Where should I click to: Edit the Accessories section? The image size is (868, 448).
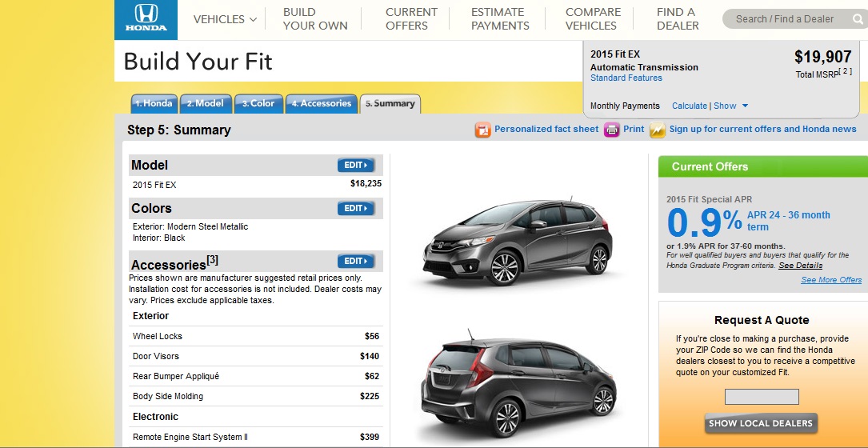[356, 261]
